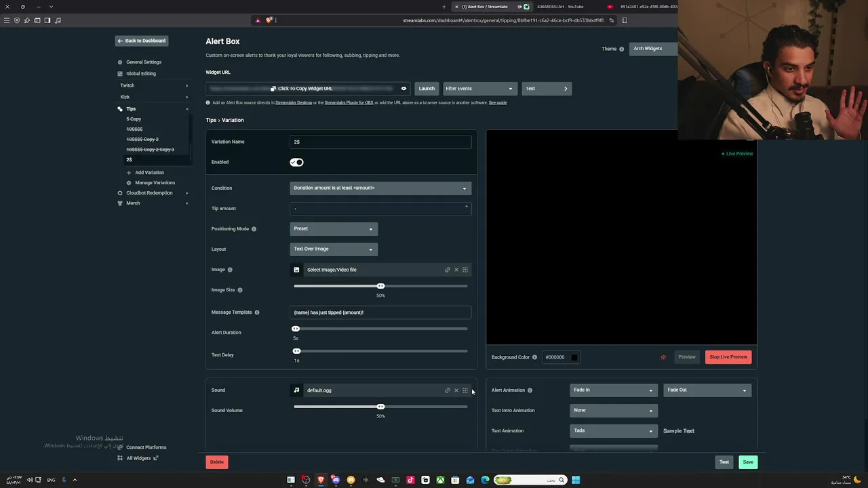
Task: Click the Add Variation plus icon
Action: (129, 173)
